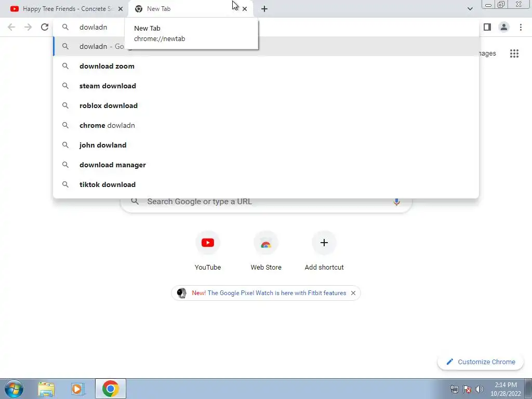Click the address bar with 'dowladn'
The width and height of the screenshot is (532, 399).
pyautogui.click(x=266, y=27)
